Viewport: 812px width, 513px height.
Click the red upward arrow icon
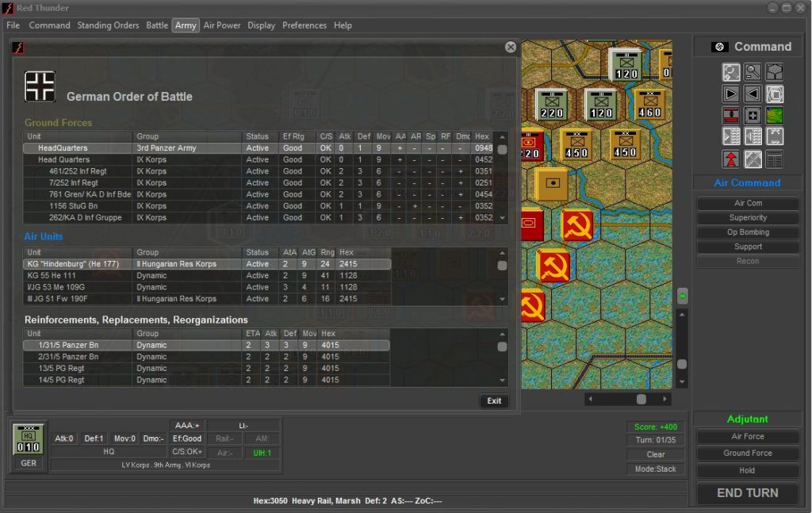click(731, 159)
